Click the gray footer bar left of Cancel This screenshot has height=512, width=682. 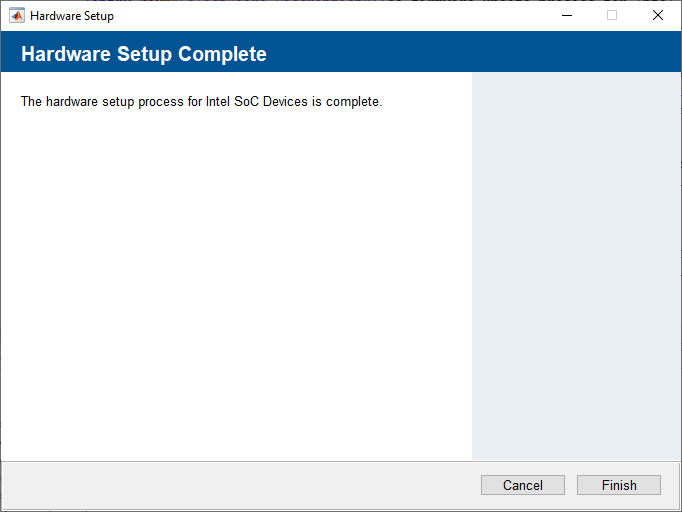(240, 486)
